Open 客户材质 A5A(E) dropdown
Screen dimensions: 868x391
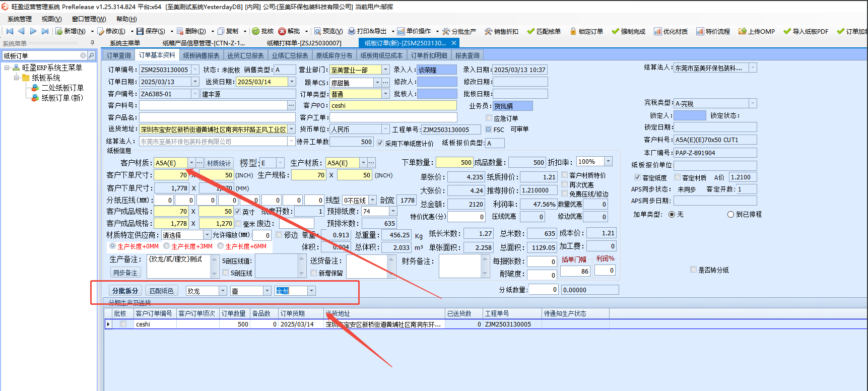pos(191,163)
